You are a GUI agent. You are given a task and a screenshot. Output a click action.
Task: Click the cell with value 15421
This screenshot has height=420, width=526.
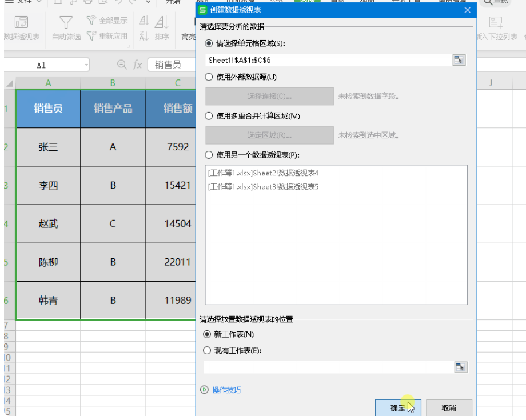pyautogui.click(x=170, y=185)
